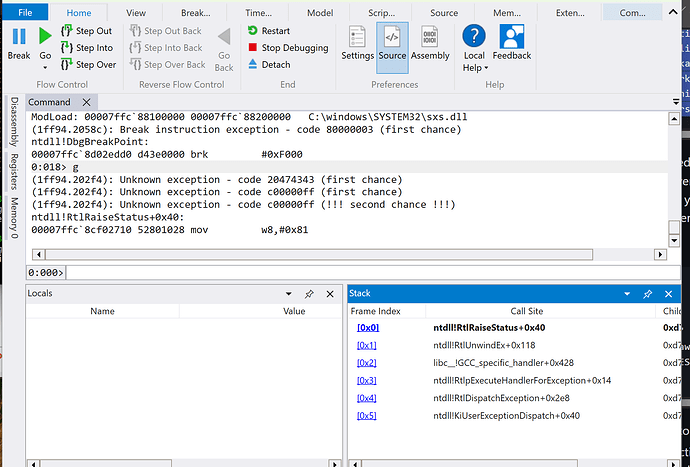The height and width of the screenshot is (467, 690).
Task: Click Command output scroll up arrow
Action: 674,119
